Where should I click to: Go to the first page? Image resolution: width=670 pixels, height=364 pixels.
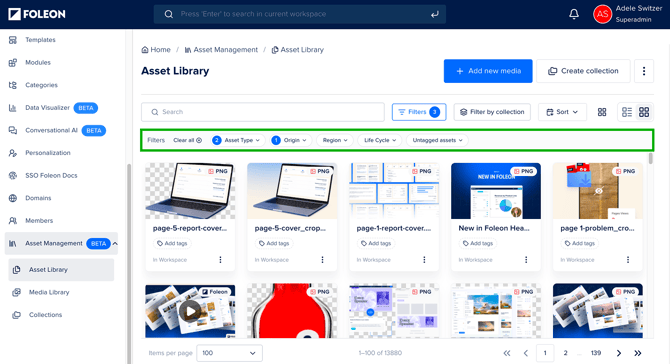(507, 353)
